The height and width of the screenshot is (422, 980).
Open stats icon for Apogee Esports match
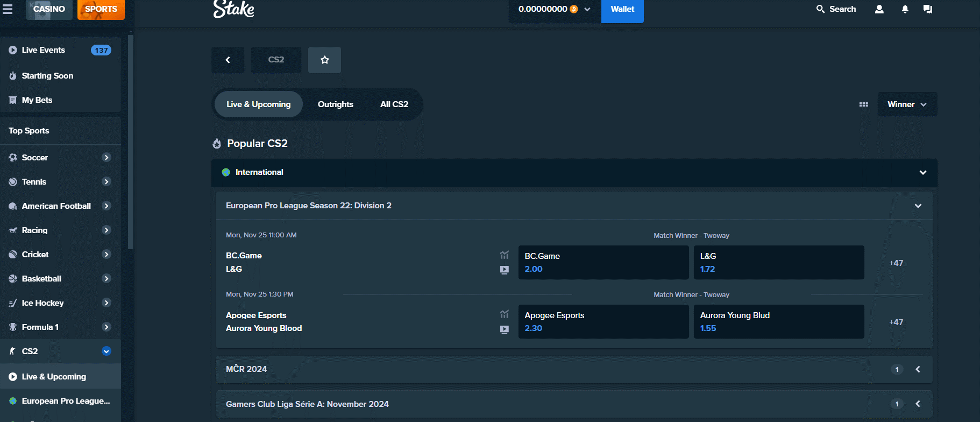[505, 314]
